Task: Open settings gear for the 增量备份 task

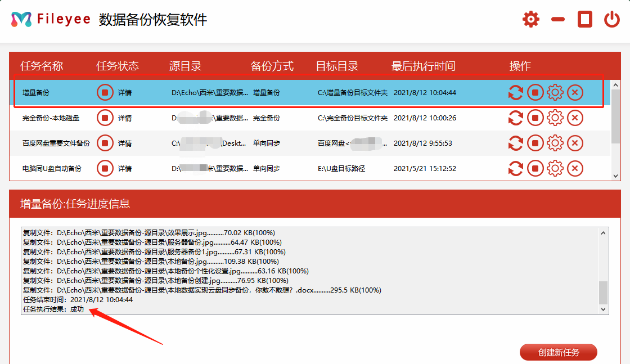Action: pyautogui.click(x=555, y=92)
